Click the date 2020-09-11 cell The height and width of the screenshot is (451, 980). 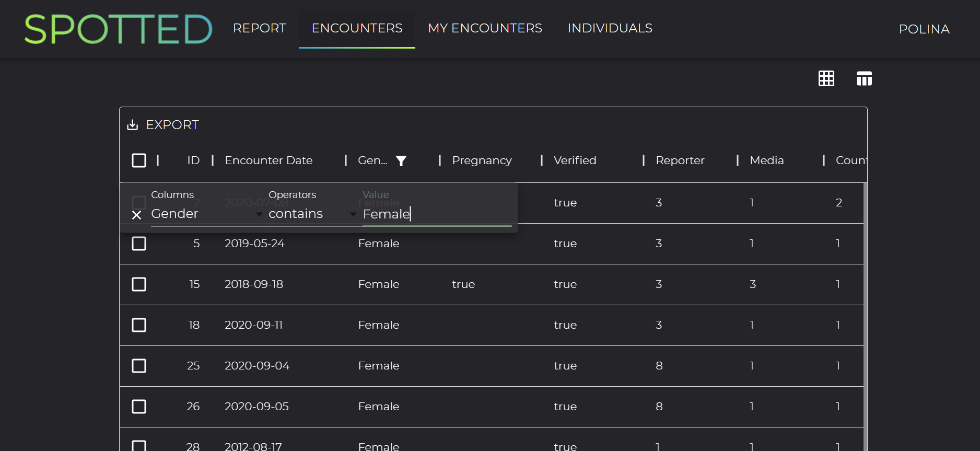[x=253, y=325]
